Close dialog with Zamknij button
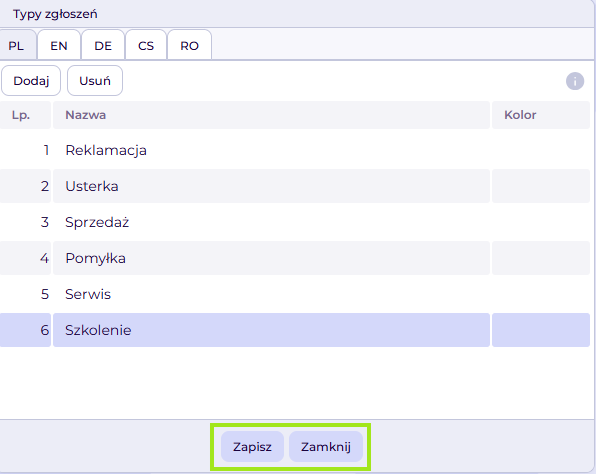The height and width of the screenshot is (474, 596). (x=326, y=447)
